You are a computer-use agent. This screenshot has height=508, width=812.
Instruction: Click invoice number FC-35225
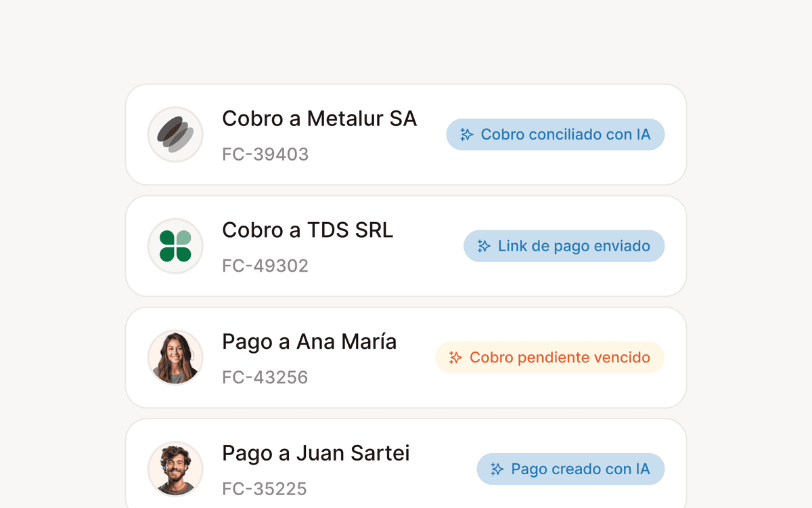pyautogui.click(x=265, y=488)
